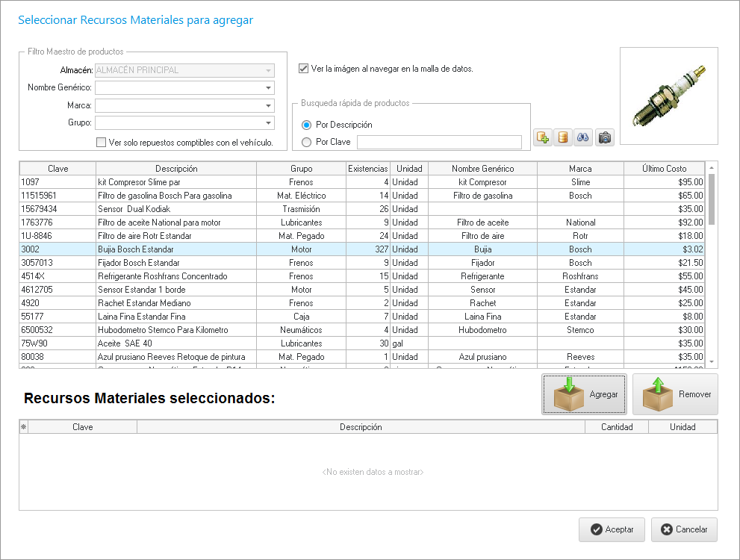Expand the Marca dropdown list
The width and height of the screenshot is (740, 560).
click(268, 105)
